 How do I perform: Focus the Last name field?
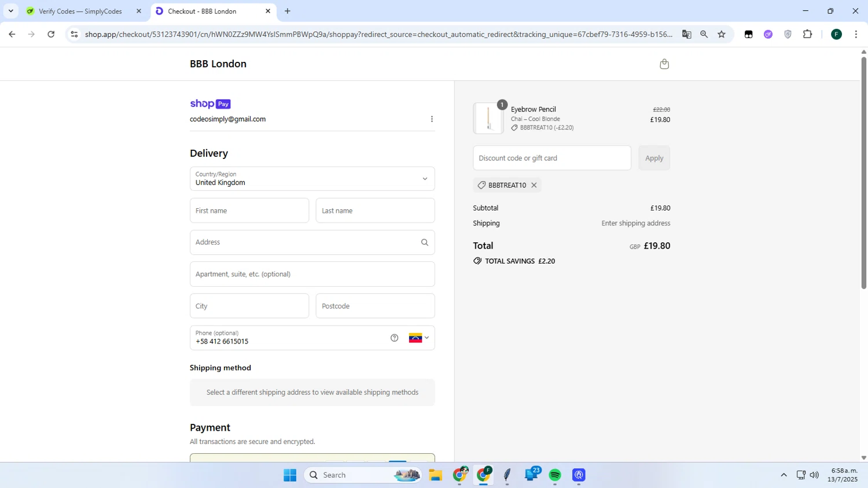coord(375,210)
